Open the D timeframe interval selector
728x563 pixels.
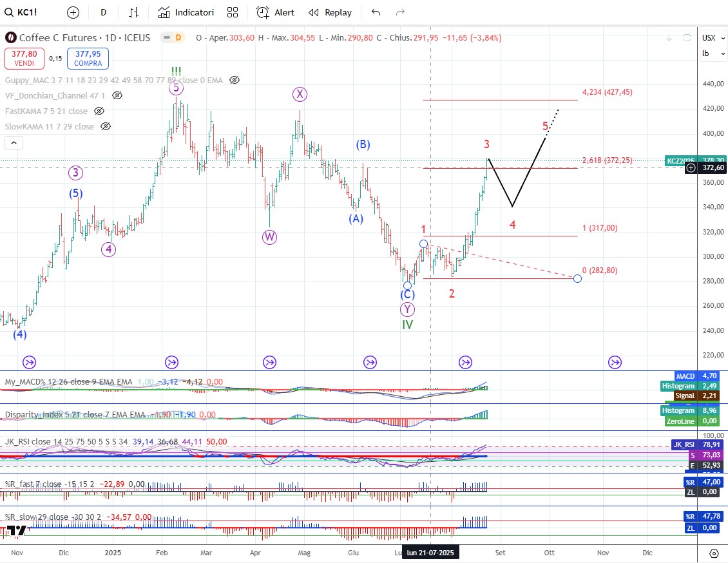click(x=103, y=12)
